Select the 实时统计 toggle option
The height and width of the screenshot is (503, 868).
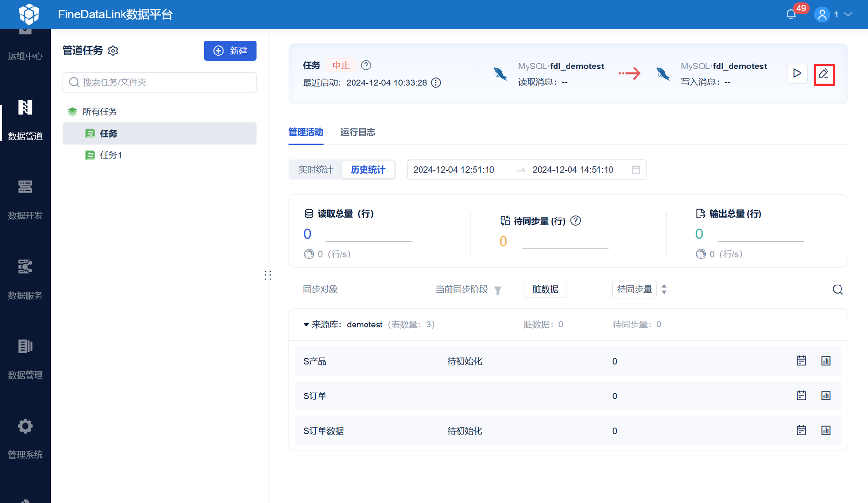coord(315,170)
